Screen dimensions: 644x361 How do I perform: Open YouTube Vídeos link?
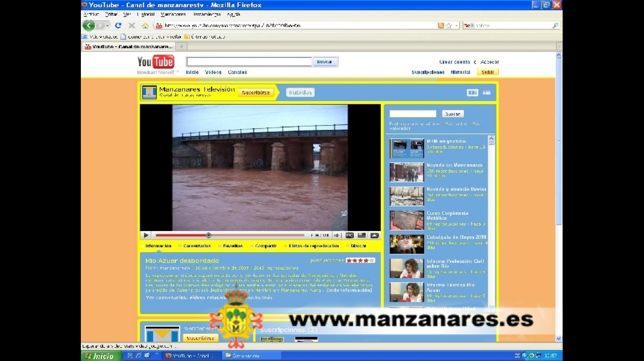pyautogui.click(x=213, y=72)
